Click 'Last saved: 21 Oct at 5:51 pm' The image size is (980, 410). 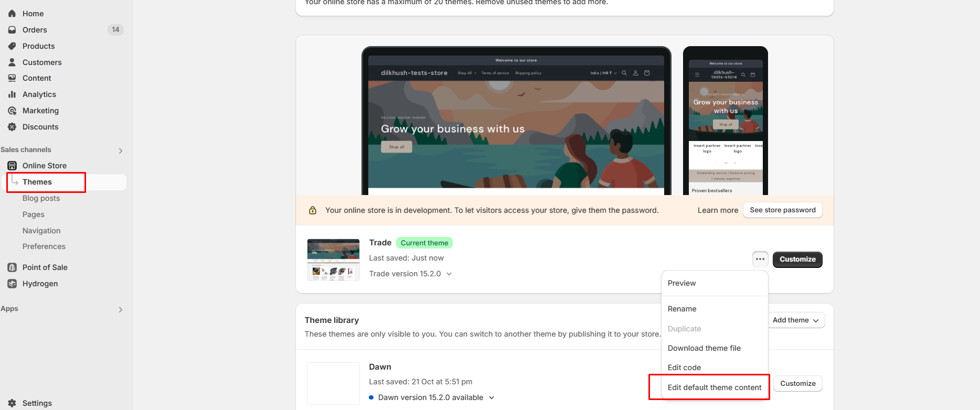(x=420, y=382)
